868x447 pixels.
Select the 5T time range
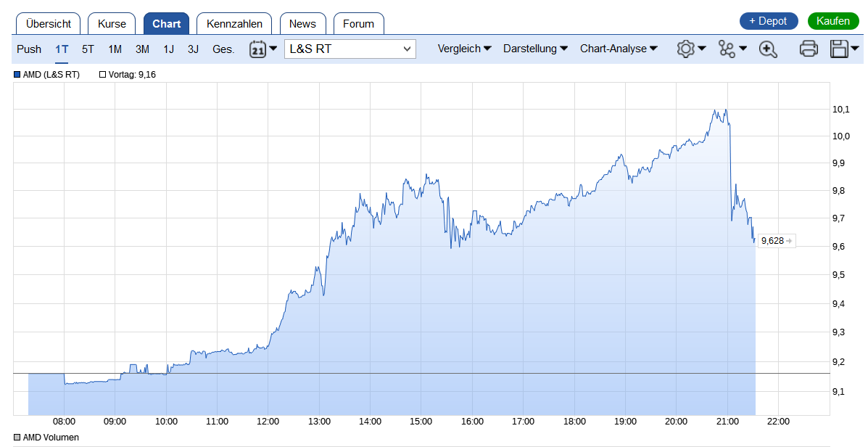88,49
